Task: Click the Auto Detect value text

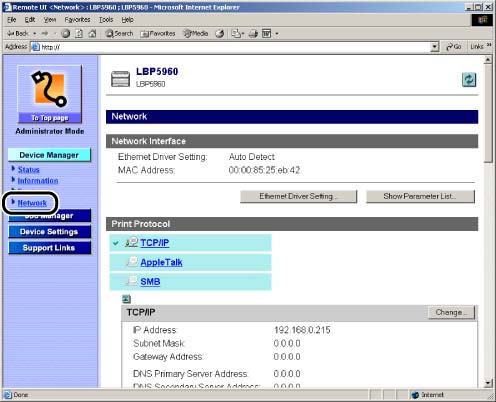Action: 252,157
